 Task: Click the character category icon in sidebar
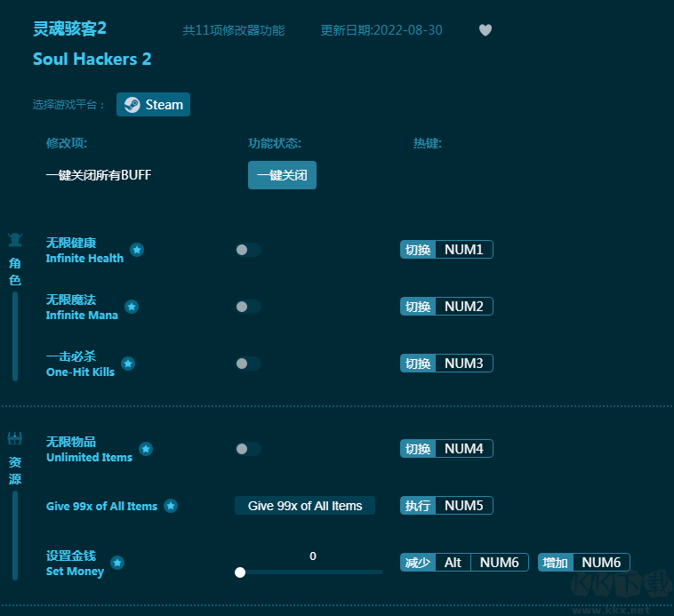click(x=15, y=239)
